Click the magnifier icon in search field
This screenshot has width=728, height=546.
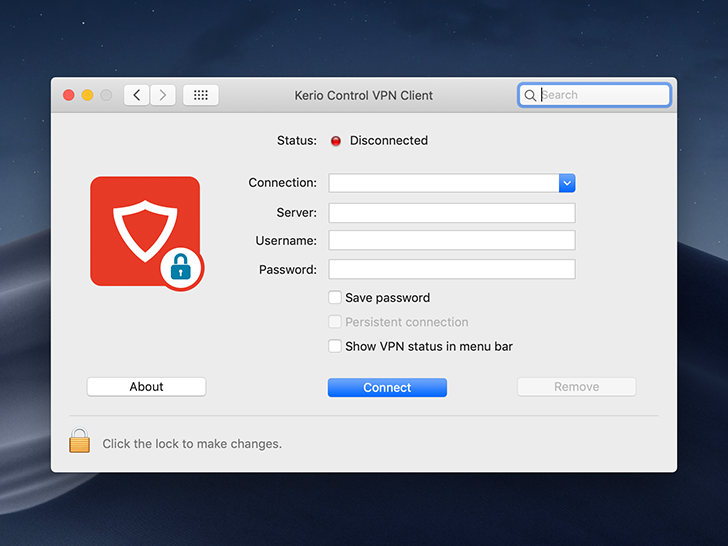tap(530, 95)
